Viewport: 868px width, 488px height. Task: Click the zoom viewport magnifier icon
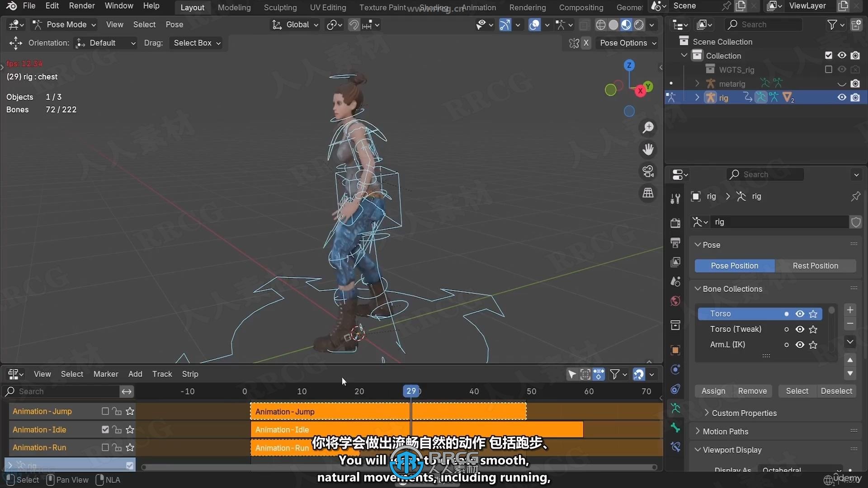pyautogui.click(x=648, y=128)
